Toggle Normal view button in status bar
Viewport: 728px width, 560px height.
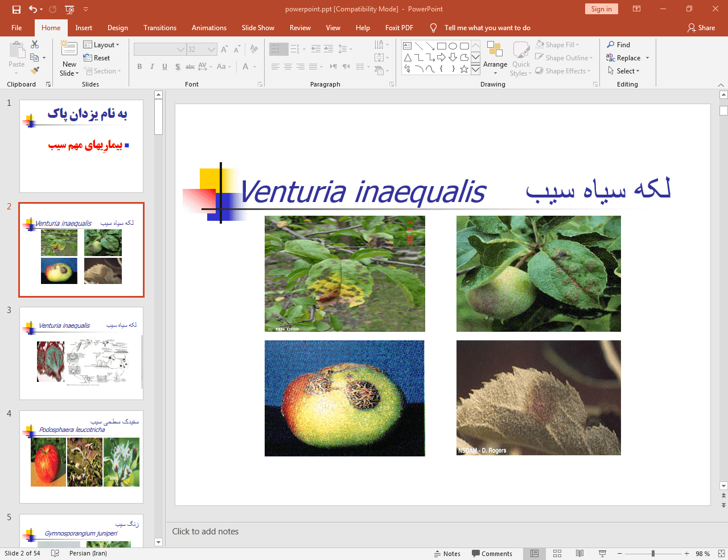(534, 553)
